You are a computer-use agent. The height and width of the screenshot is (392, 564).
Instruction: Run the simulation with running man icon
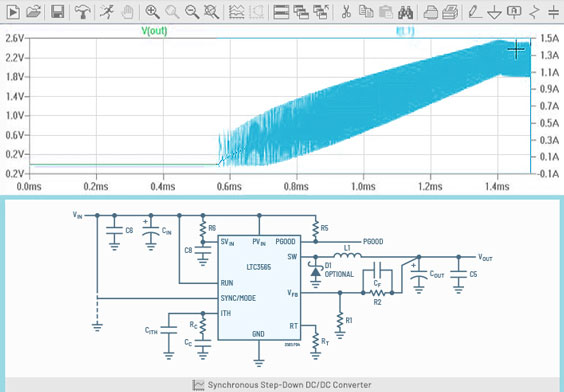point(107,12)
